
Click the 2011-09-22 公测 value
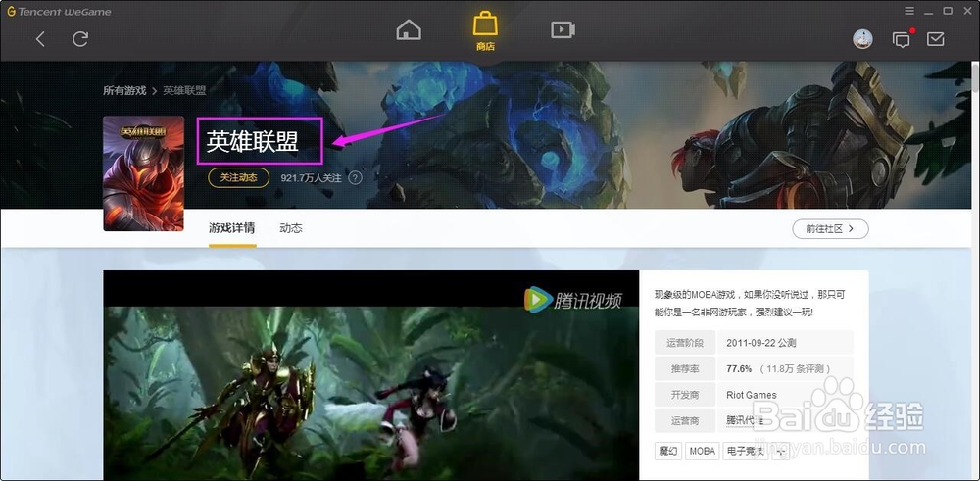point(760,343)
